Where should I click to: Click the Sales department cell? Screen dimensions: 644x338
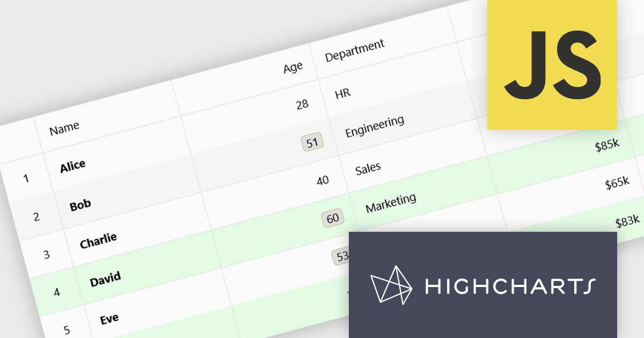click(x=368, y=168)
